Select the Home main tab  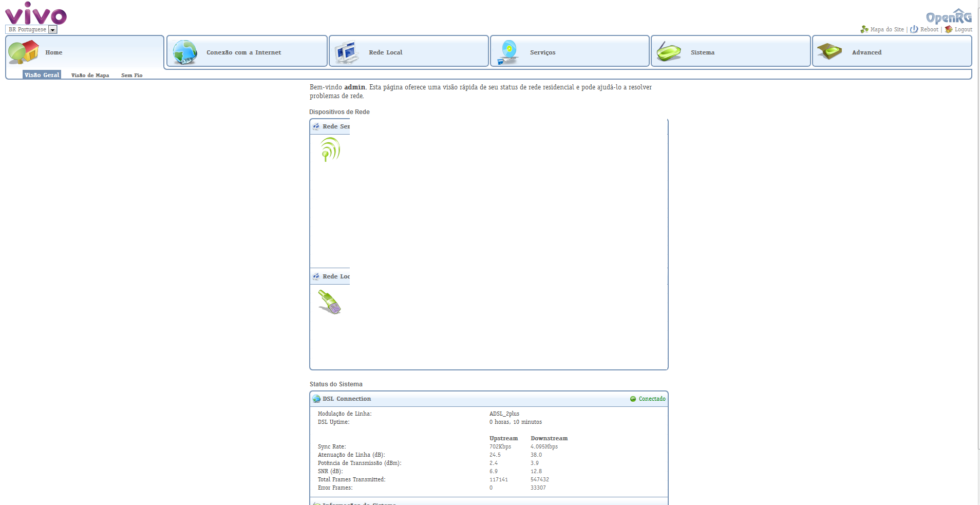click(x=85, y=52)
